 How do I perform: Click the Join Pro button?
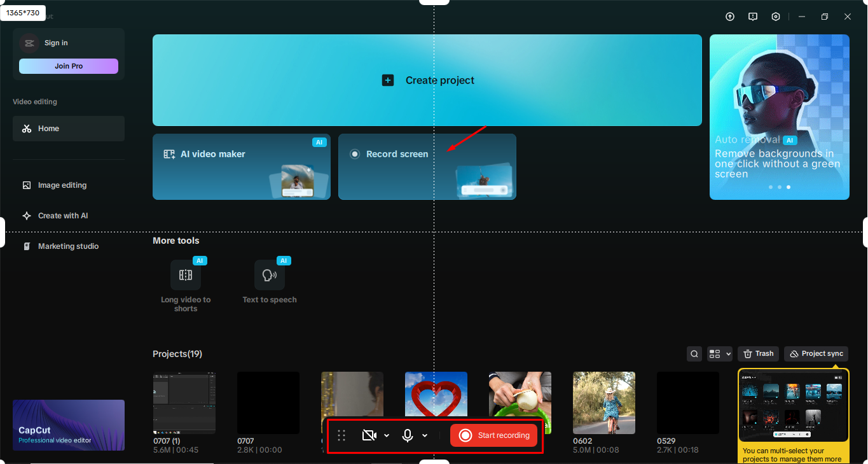point(69,66)
